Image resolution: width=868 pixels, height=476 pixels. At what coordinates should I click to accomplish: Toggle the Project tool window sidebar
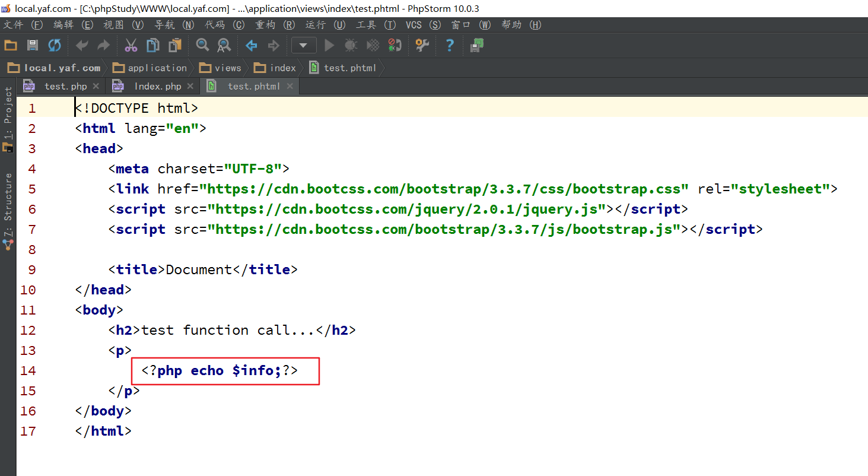8,119
